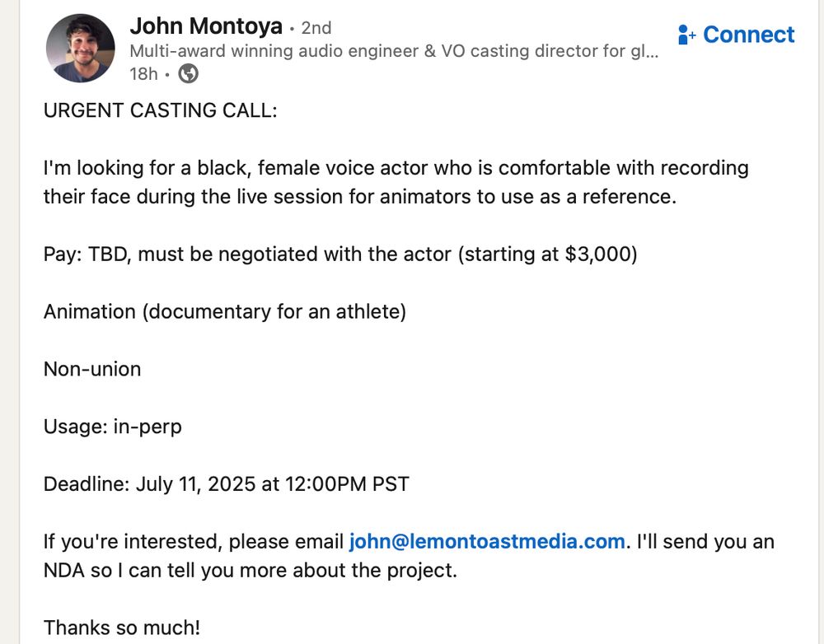Click the globe public visibility icon

pos(188,73)
